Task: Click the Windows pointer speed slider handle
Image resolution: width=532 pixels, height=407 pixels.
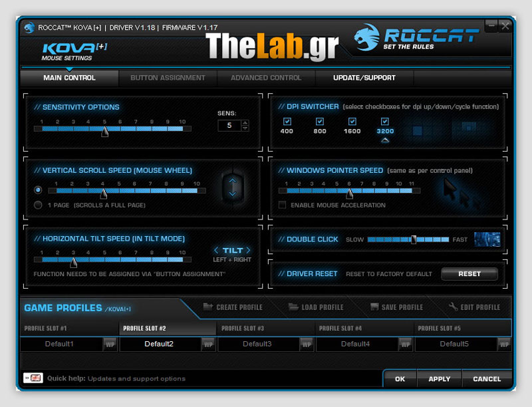Action: click(350, 194)
